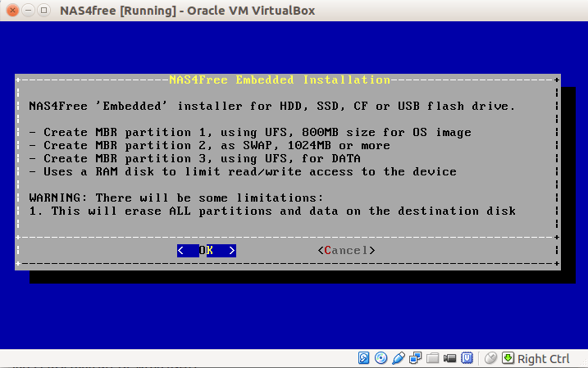Click the green arrow keyboard capture icon
588x368 pixels.
click(508, 358)
